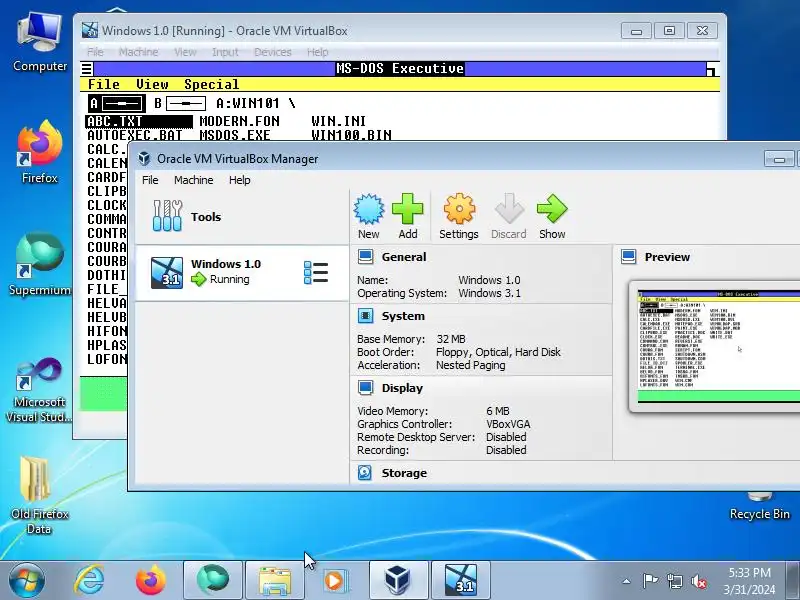
Task: Select drive B icon in MS-DOS Executive
Action: pos(180,104)
